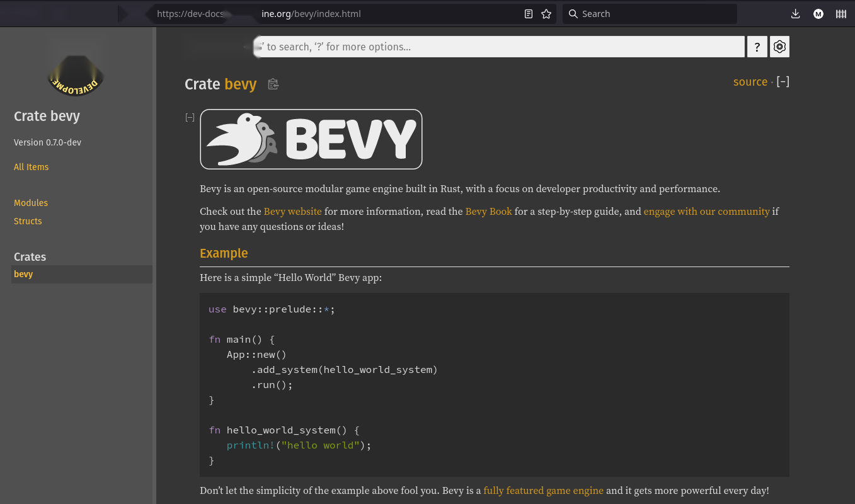
Task: Click the 'println!' macro in the code
Action: (x=251, y=445)
